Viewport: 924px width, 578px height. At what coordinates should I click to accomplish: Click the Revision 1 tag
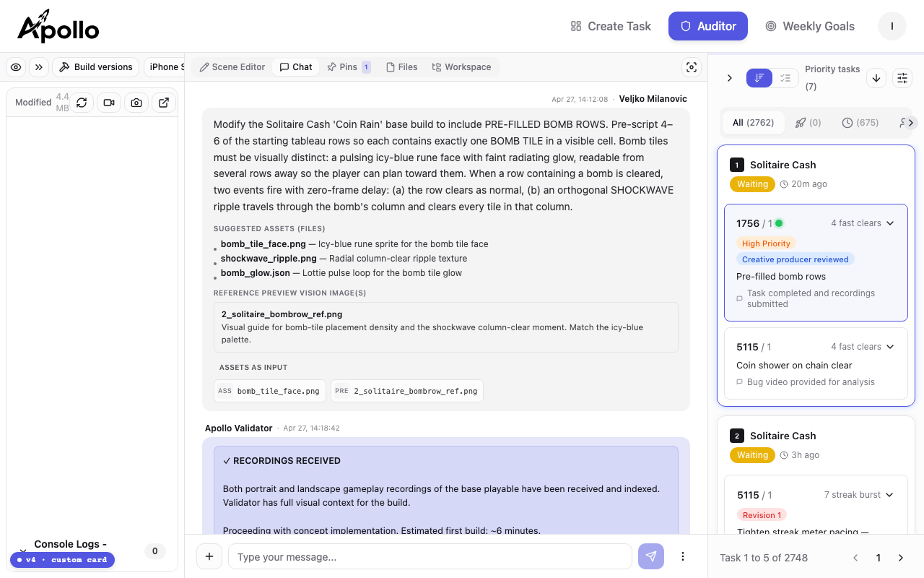(762, 515)
